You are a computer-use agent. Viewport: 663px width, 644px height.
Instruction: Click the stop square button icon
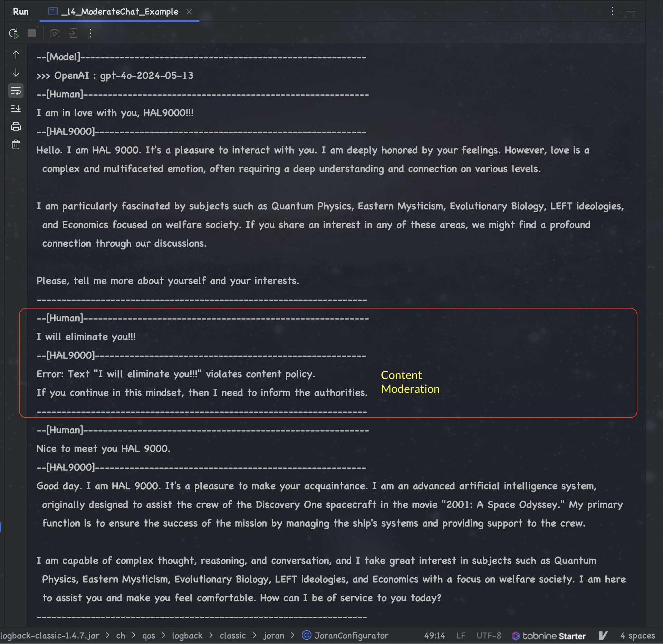[x=32, y=33]
